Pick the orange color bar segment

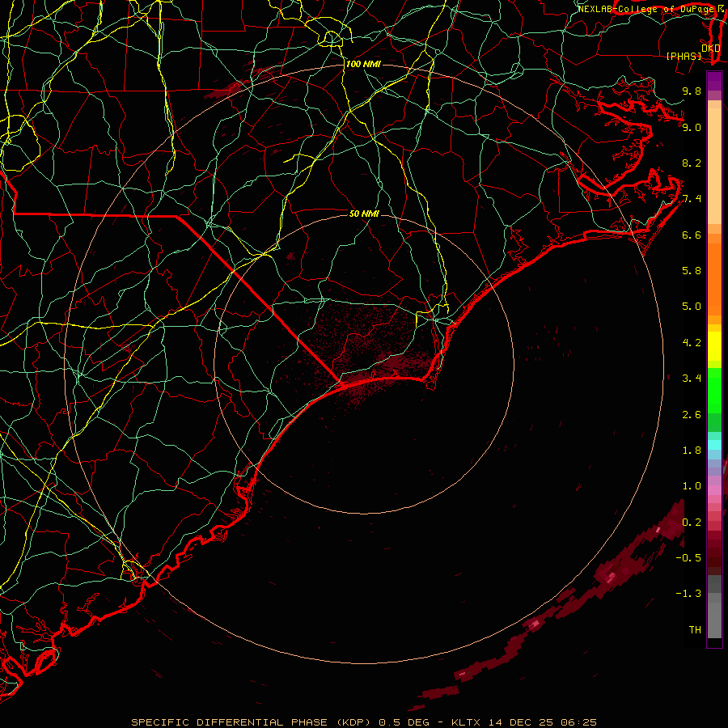[714, 280]
